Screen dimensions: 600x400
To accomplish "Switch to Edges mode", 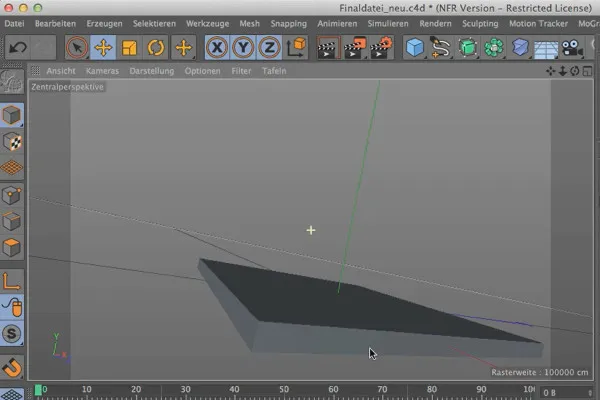I will tap(12, 221).
